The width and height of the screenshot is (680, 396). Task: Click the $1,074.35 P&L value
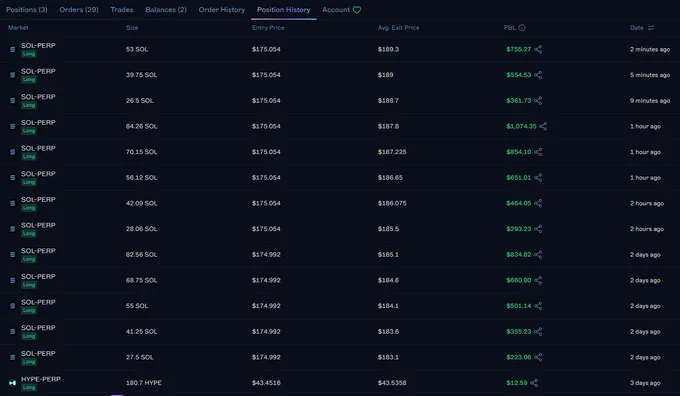tap(521, 126)
